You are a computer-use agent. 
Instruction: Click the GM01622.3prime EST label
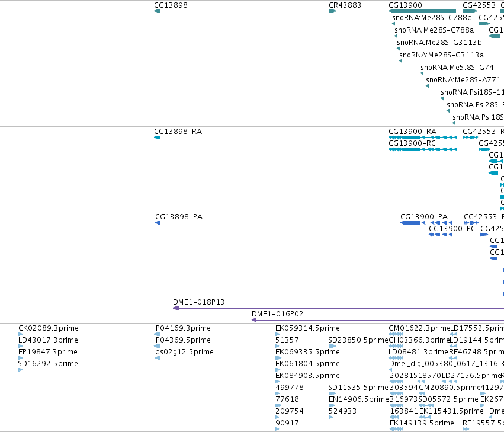419,328
